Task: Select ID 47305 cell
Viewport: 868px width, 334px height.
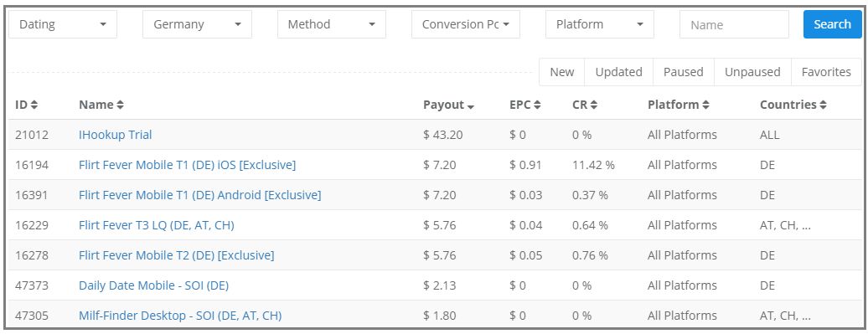Action: tap(32, 316)
